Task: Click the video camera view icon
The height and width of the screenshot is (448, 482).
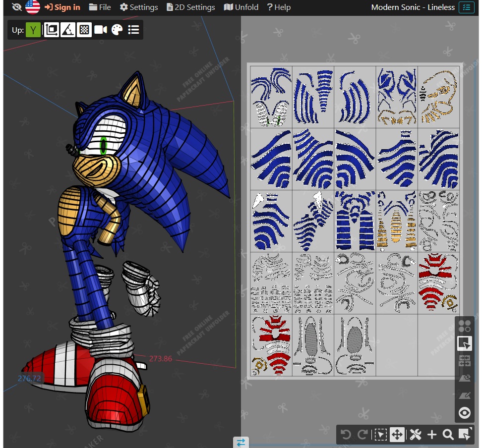Action: (101, 30)
